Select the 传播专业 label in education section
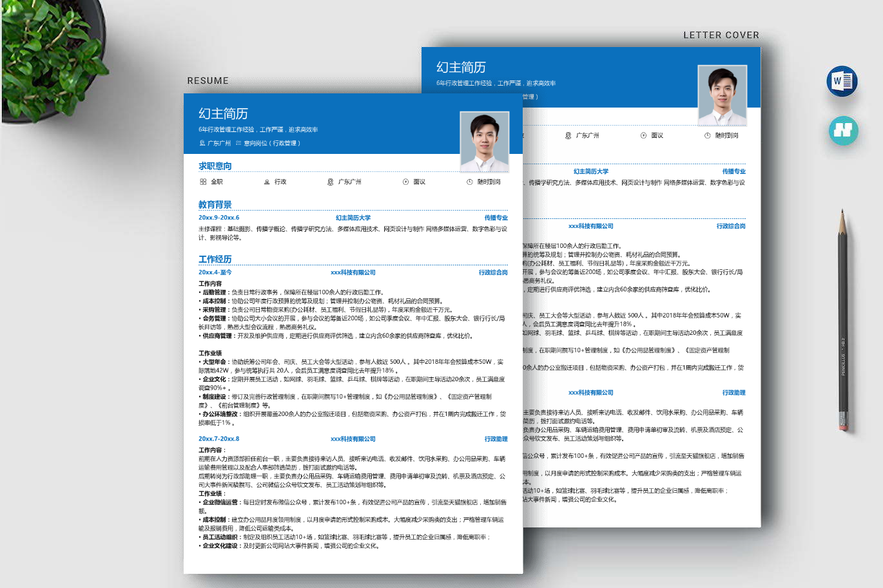 pyautogui.click(x=497, y=218)
